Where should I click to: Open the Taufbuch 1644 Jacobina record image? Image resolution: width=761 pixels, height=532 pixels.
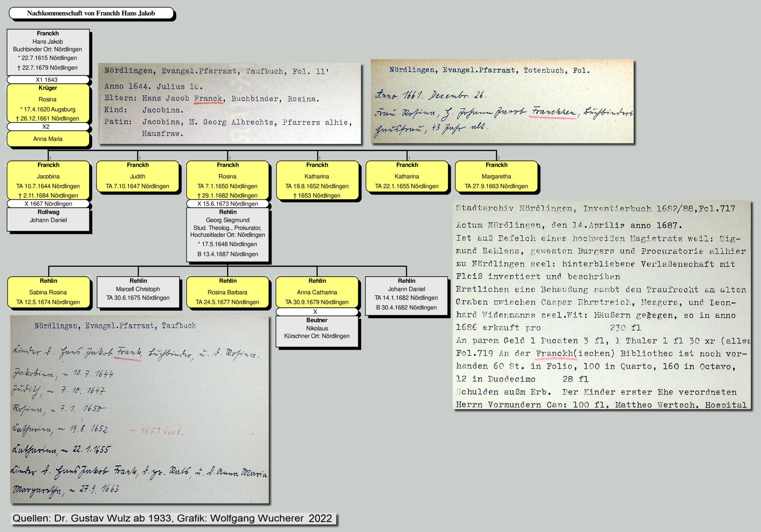pos(229,104)
